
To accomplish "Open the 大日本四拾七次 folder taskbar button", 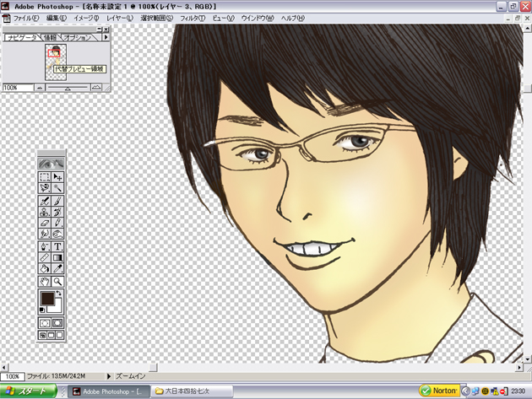I will [192, 391].
